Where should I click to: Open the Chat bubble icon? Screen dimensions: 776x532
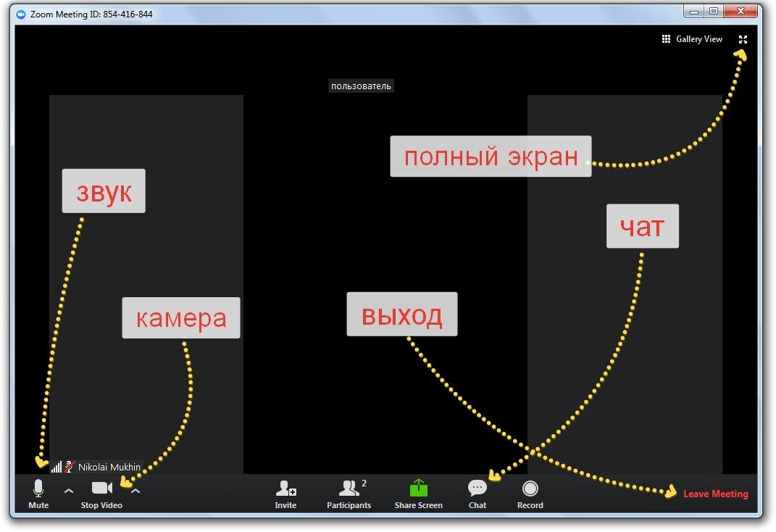(477, 489)
